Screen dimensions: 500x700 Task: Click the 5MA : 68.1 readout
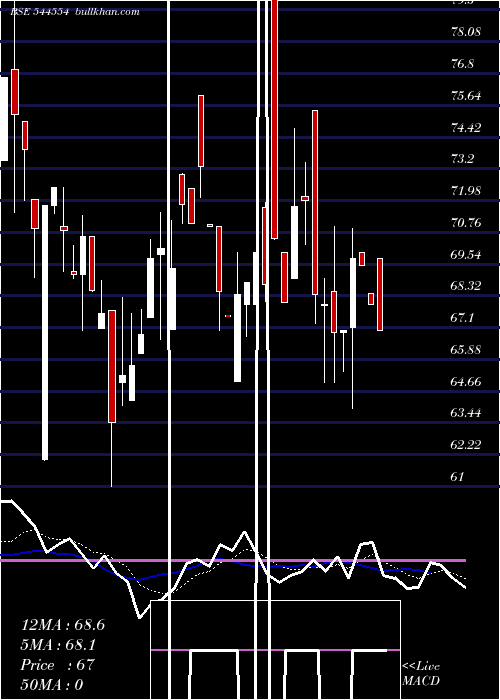click(58, 645)
